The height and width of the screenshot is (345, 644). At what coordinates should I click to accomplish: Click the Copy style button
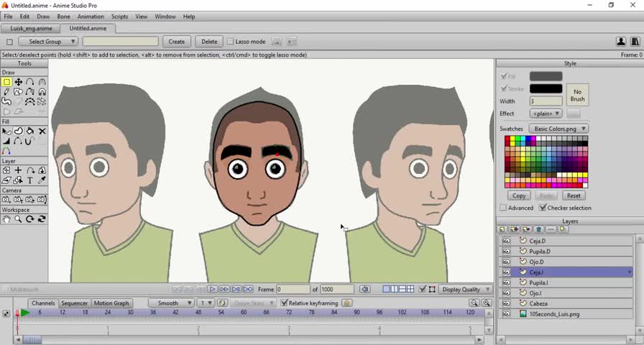pos(519,195)
